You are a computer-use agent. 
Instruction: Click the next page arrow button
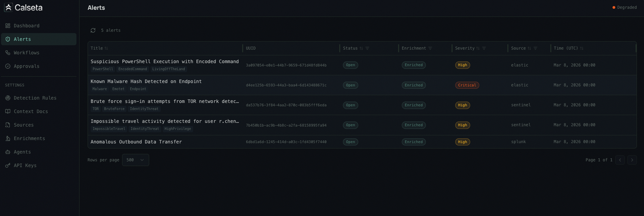632,160
